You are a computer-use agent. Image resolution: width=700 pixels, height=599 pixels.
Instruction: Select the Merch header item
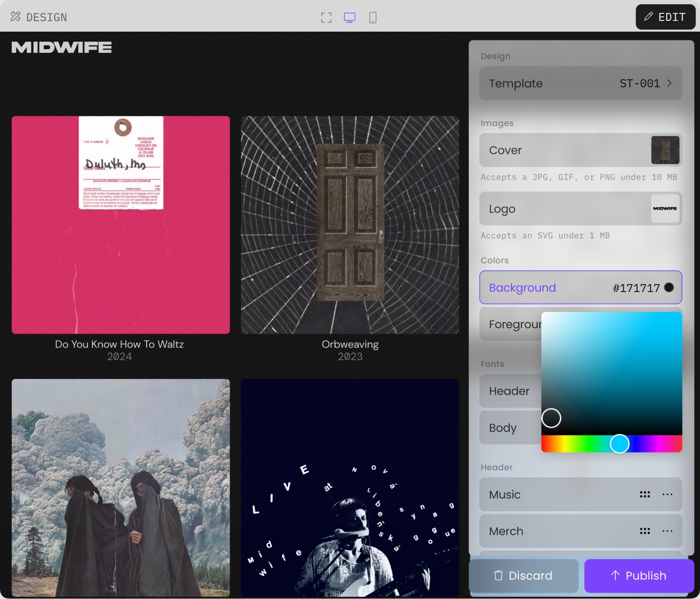[580, 531]
